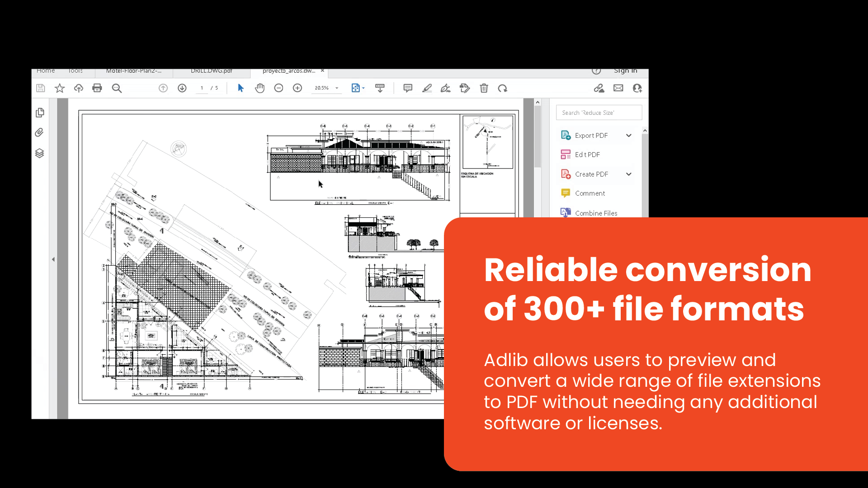Collapse the left navigation pane arrow
868x488 pixels.
tap(53, 259)
